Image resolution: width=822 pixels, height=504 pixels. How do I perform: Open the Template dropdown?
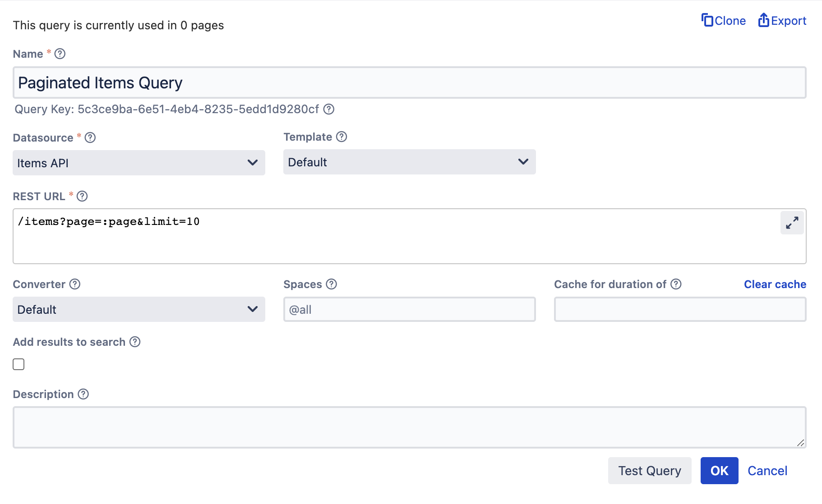coord(409,162)
